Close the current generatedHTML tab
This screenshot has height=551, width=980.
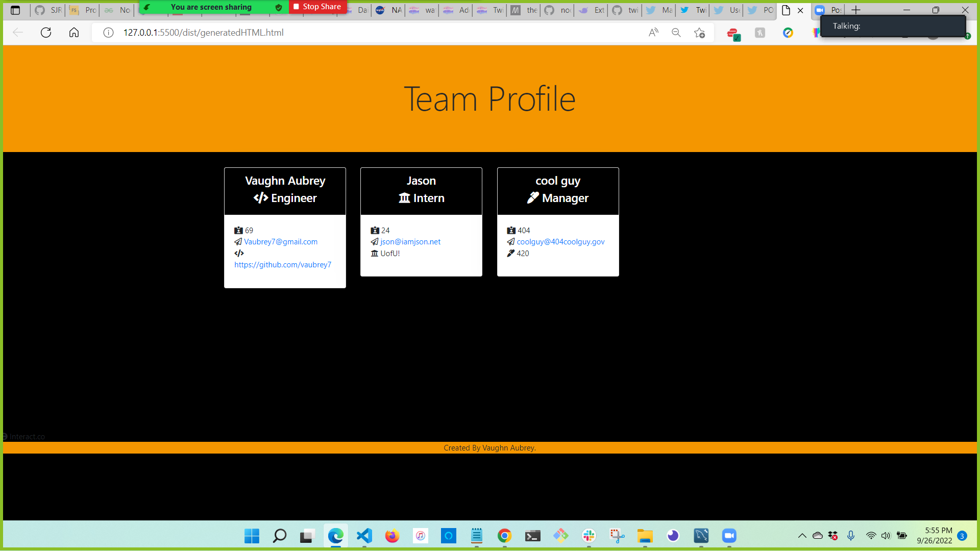click(800, 10)
